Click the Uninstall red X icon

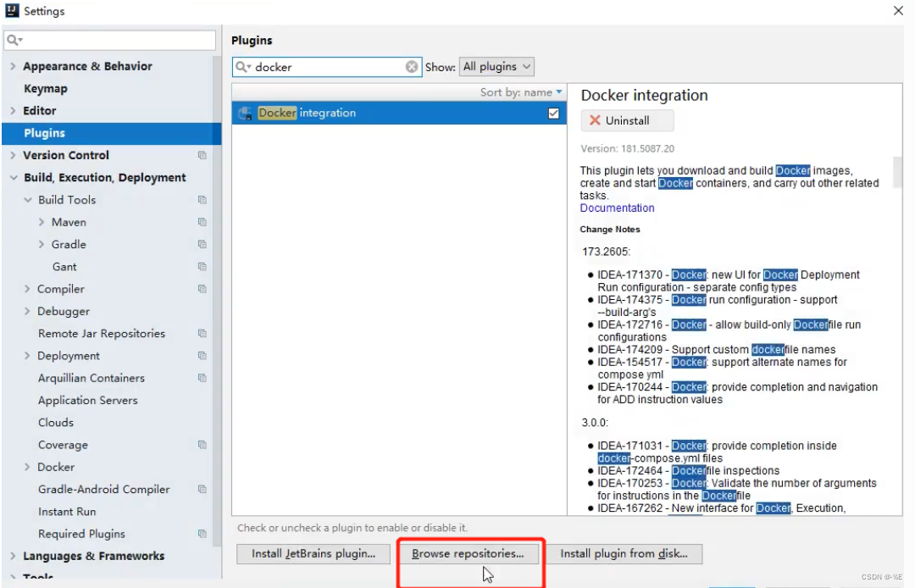tap(595, 120)
